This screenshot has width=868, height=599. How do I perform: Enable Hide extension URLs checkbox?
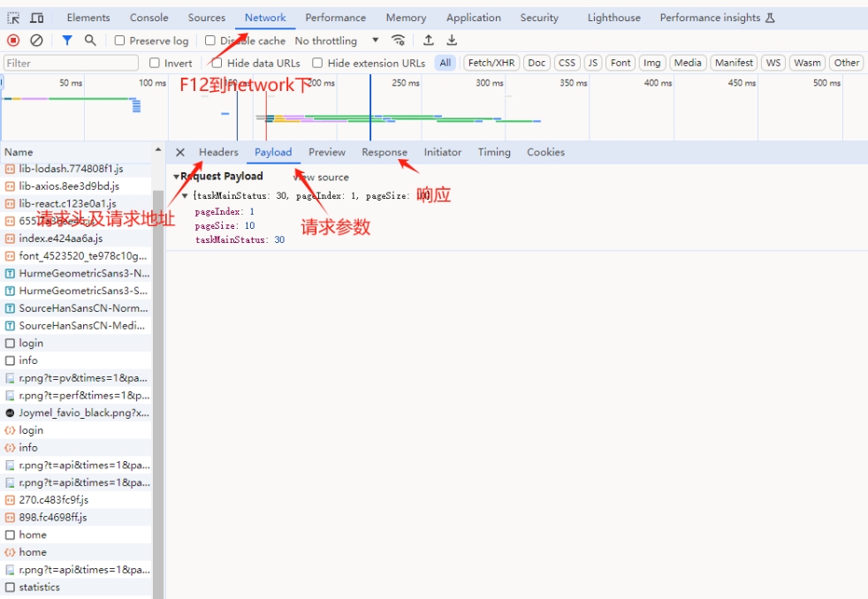pos(318,63)
